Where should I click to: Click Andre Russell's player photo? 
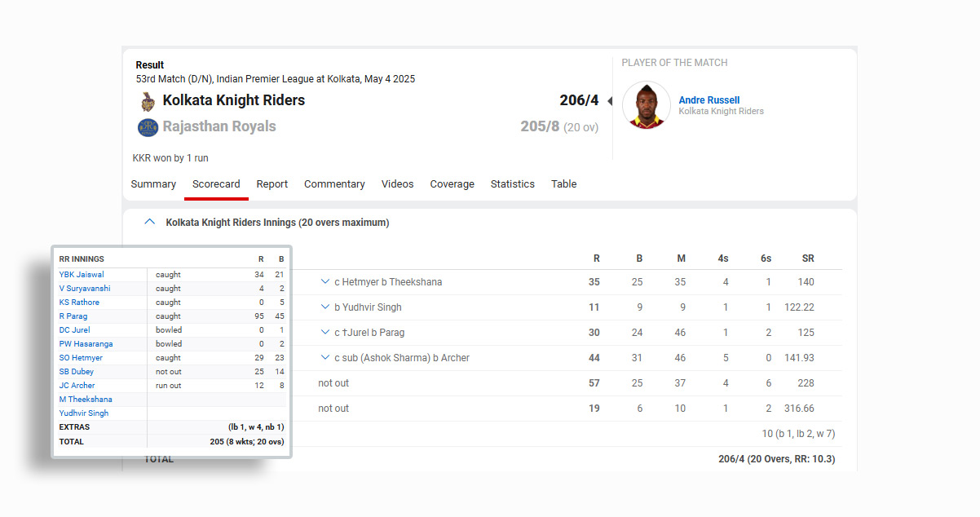tap(646, 106)
